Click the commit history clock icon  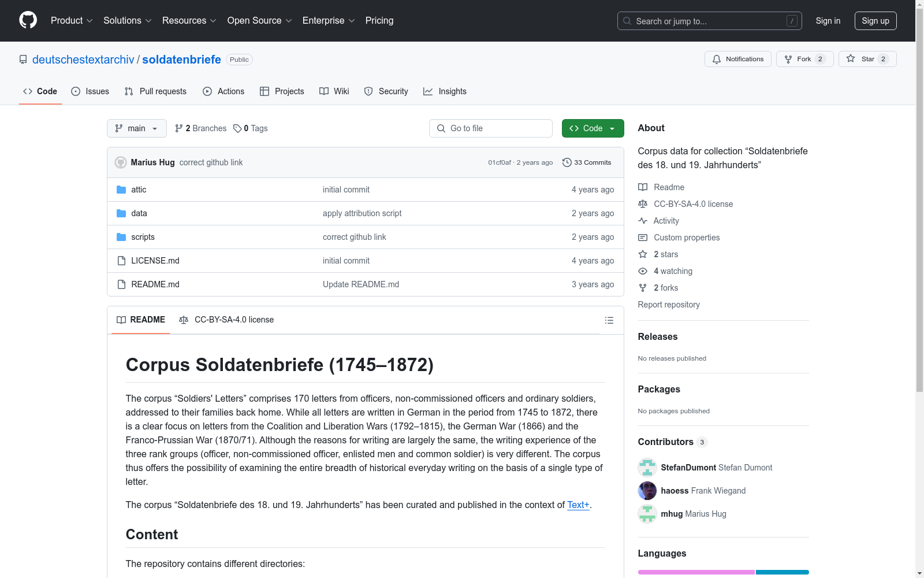coord(567,162)
